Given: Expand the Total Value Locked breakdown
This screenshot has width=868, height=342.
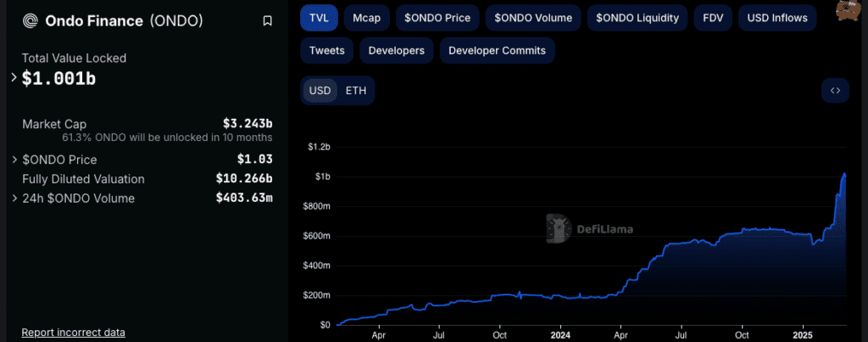Looking at the screenshot, I should 14,78.
